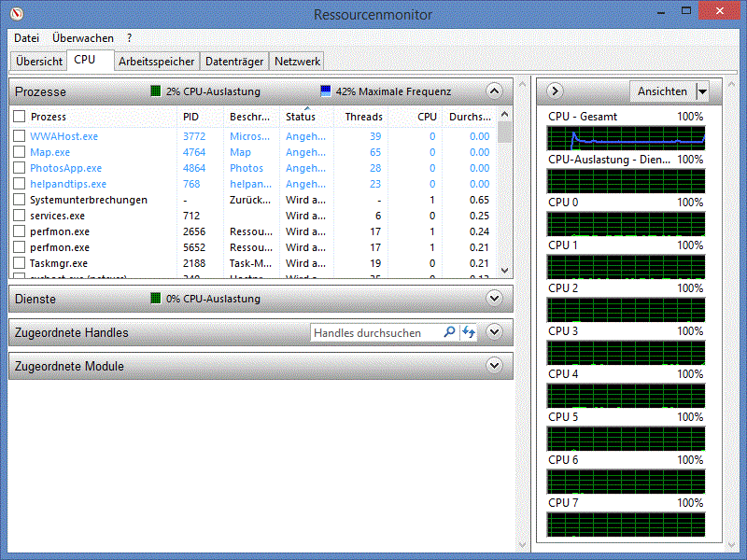
Task: Click the search magnifier icon in Handles
Action: (449, 333)
